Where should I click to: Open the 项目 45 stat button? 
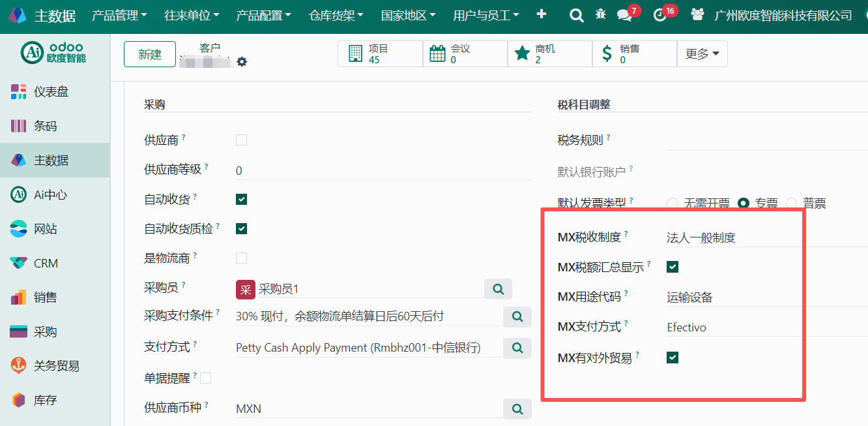tap(380, 54)
